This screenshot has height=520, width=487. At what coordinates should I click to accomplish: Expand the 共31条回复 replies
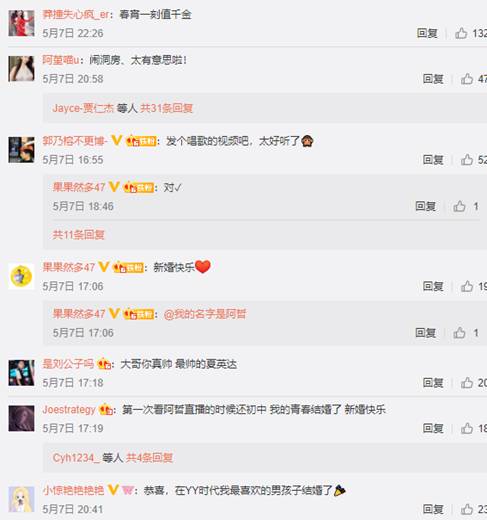point(166,108)
